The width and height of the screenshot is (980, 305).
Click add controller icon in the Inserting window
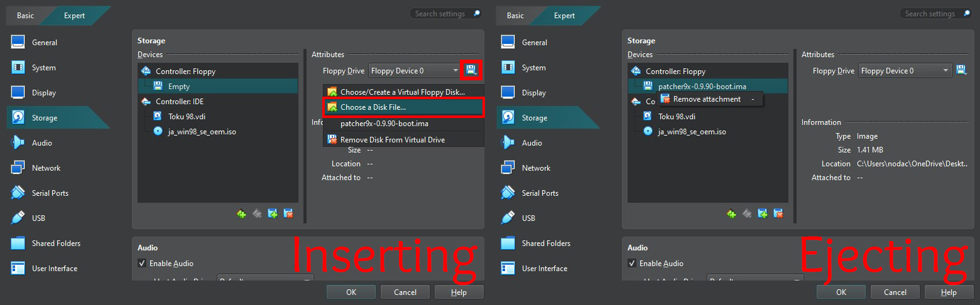(x=241, y=213)
